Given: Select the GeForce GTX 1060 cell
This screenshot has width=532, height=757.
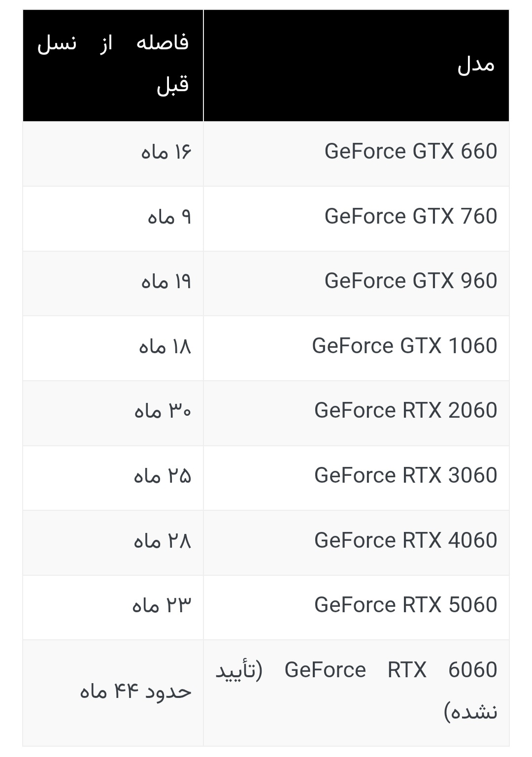Looking at the screenshot, I should click(x=356, y=348).
